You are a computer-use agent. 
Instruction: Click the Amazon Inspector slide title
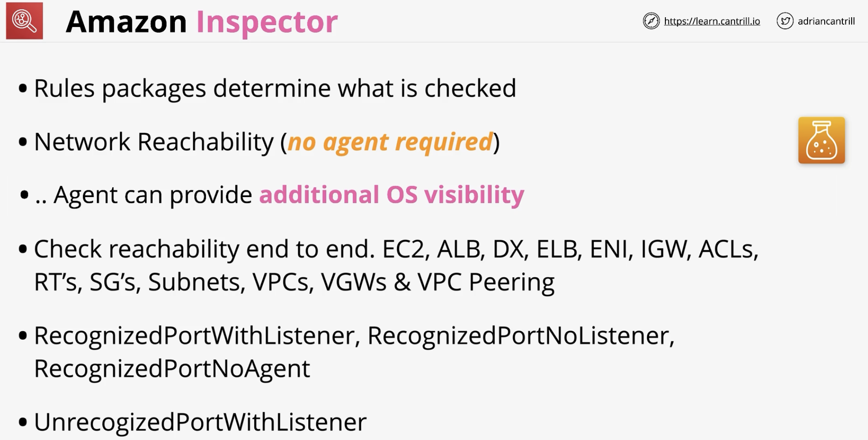coord(202,21)
